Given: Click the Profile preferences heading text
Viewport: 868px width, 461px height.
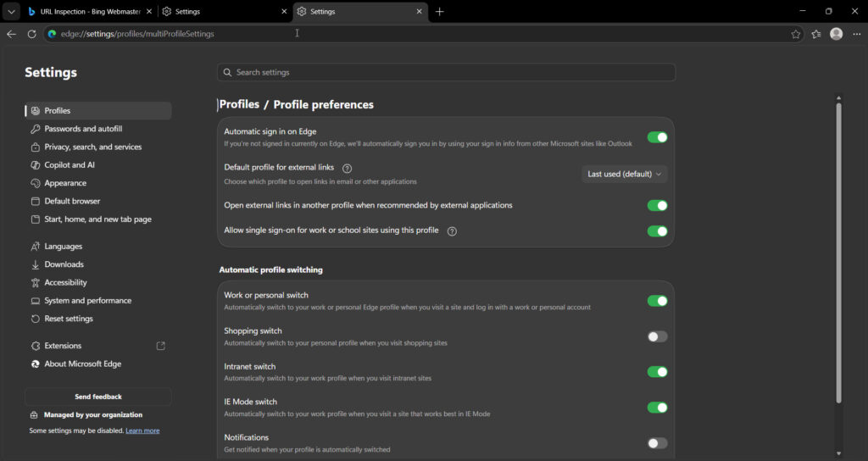Looking at the screenshot, I should (323, 104).
